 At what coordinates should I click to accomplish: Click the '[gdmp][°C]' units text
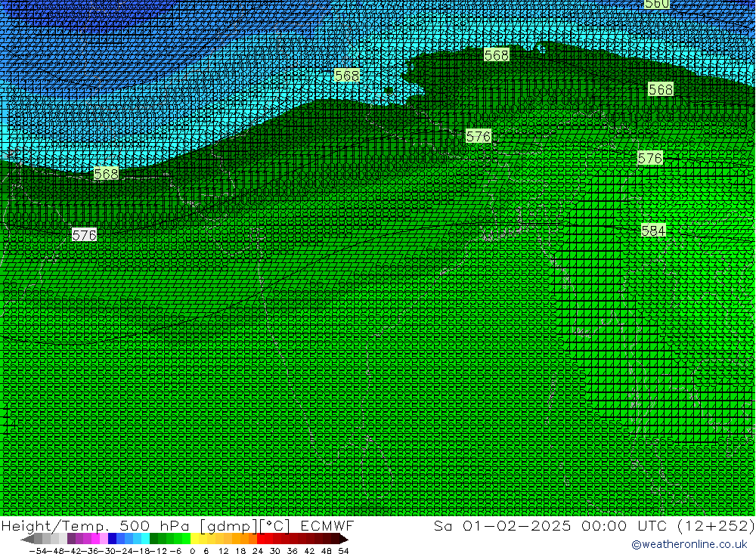(245, 525)
